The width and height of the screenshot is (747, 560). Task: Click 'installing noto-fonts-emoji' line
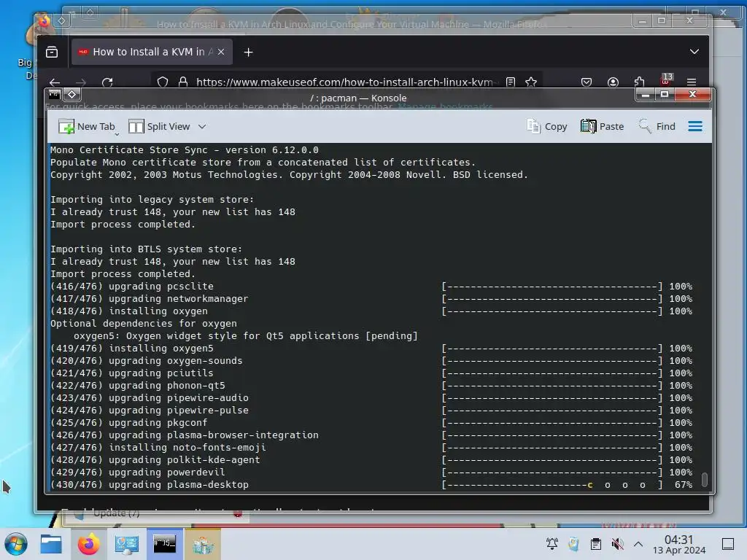coord(158,448)
